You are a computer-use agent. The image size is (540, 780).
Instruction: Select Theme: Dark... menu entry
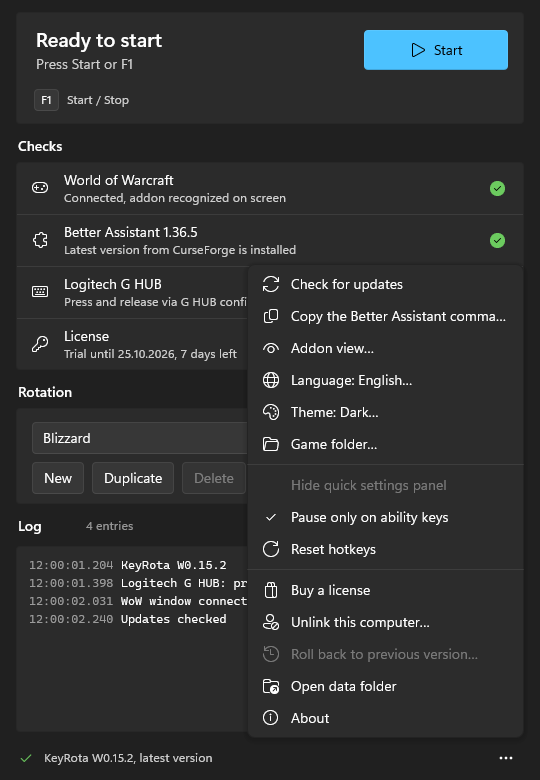pyautogui.click(x=385, y=412)
